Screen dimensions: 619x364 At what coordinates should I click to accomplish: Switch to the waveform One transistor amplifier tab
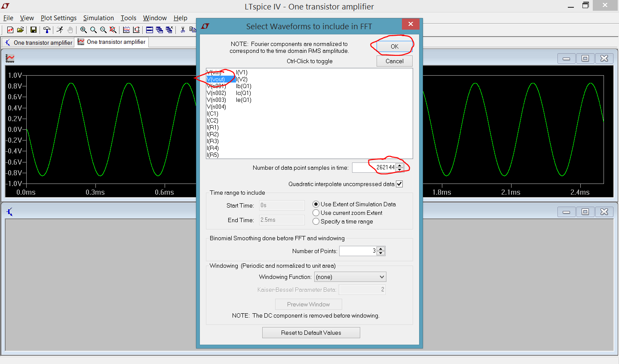(x=112, y=42)
